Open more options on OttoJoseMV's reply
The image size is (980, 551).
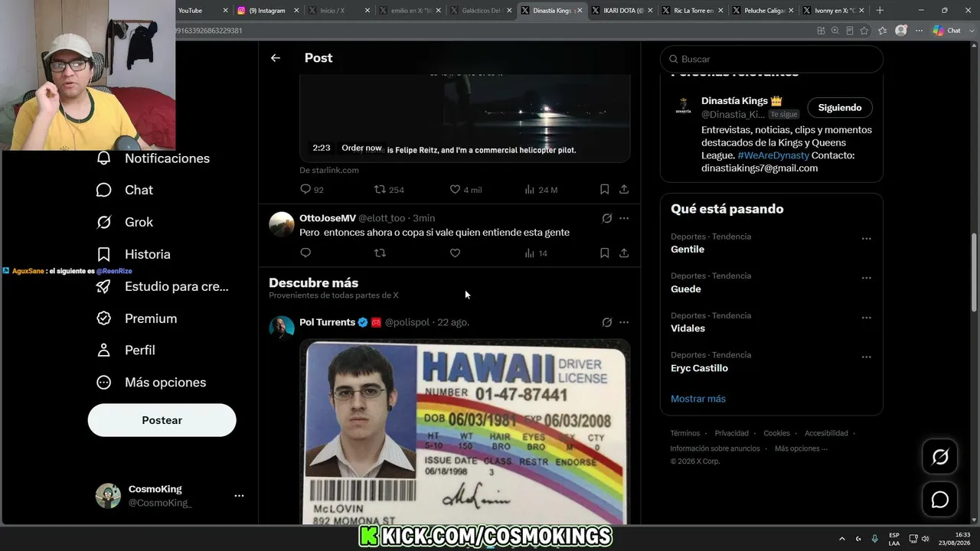[624, 218]
